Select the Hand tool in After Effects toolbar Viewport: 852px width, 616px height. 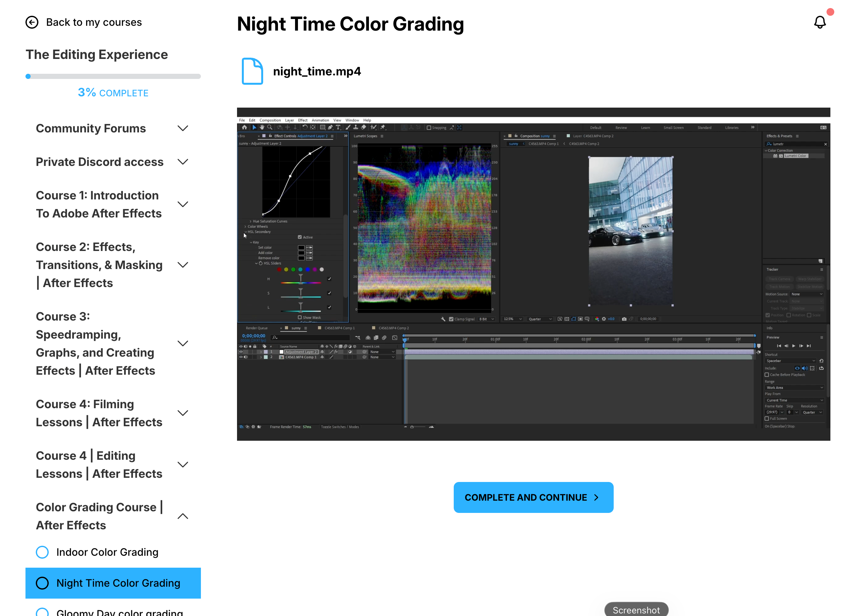pos(262,128)
